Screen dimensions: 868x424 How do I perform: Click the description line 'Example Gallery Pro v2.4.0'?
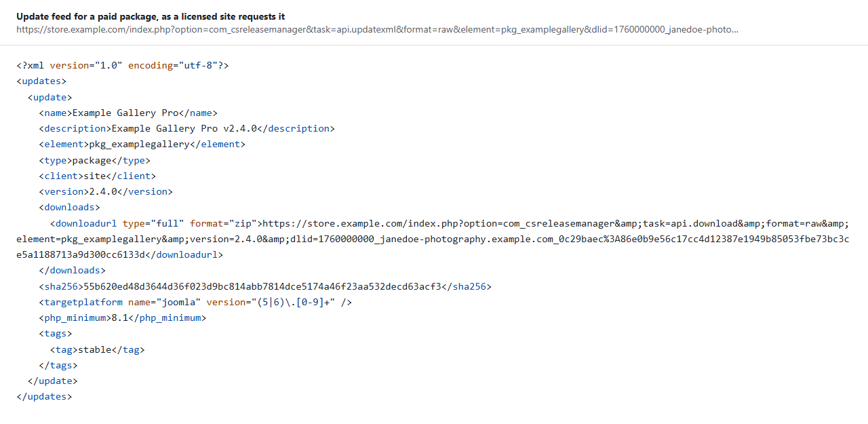186,128
